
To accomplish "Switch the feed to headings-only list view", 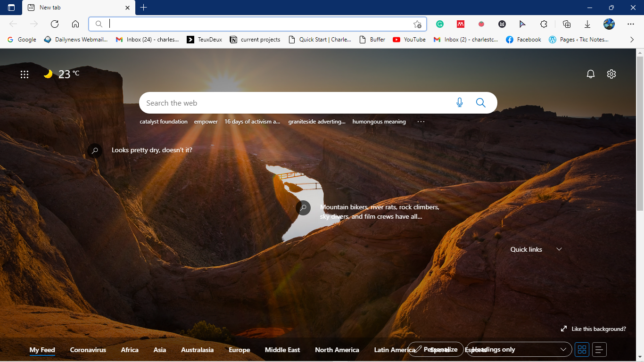I will click(x=599, y=349).
